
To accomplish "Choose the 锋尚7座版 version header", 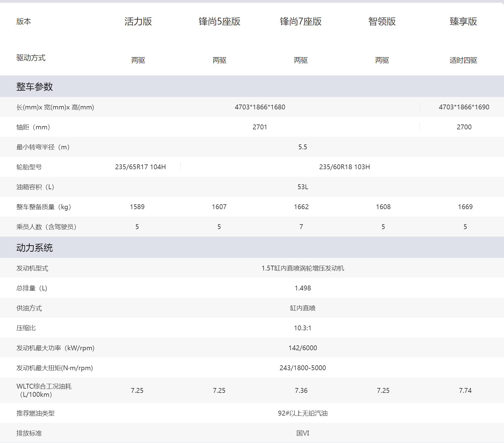I will 301,21.
